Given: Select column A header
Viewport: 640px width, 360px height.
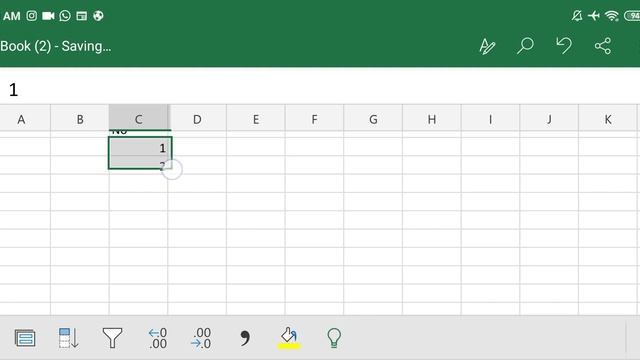Looking at the screenshot, I should coord(25,119).
